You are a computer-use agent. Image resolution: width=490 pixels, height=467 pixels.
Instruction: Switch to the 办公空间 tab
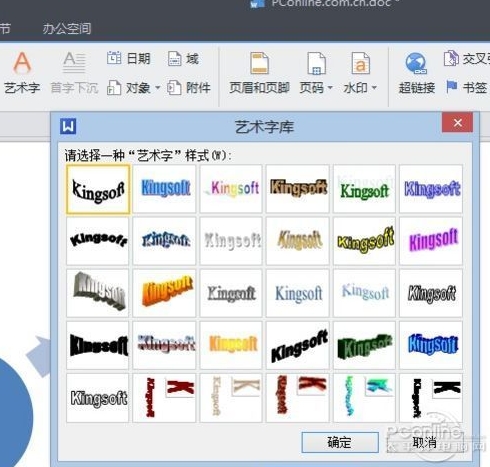tap(67, 29)
